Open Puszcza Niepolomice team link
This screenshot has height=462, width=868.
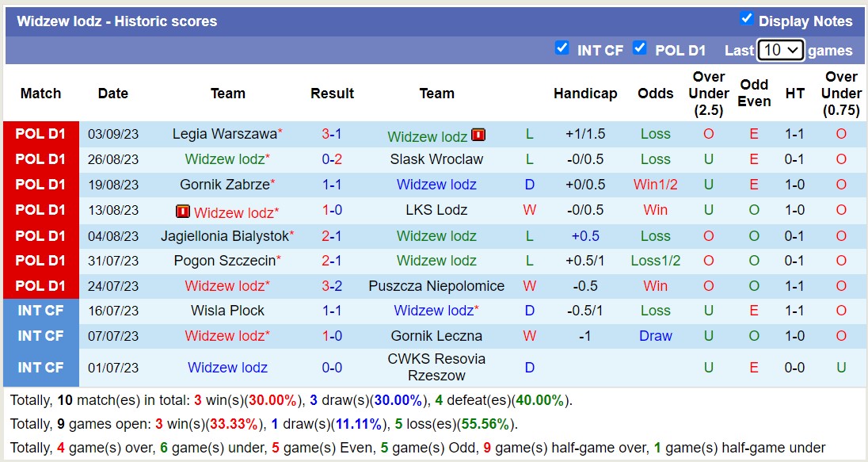436,286
